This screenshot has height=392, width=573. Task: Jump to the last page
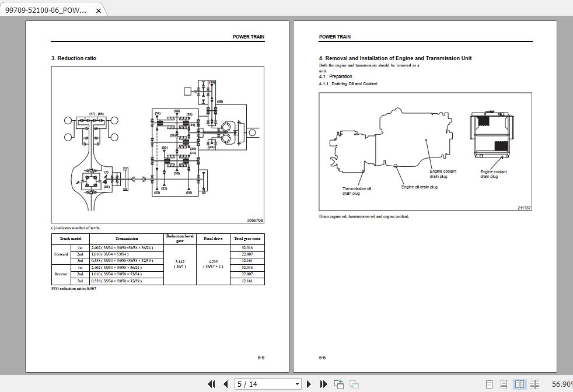(323, 384)
